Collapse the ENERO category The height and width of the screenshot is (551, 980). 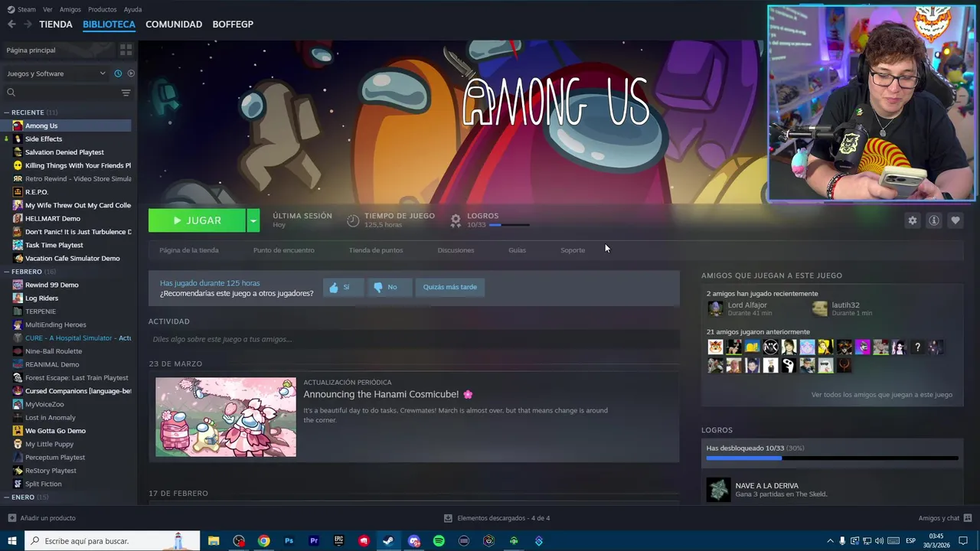[x=7, y=497]
